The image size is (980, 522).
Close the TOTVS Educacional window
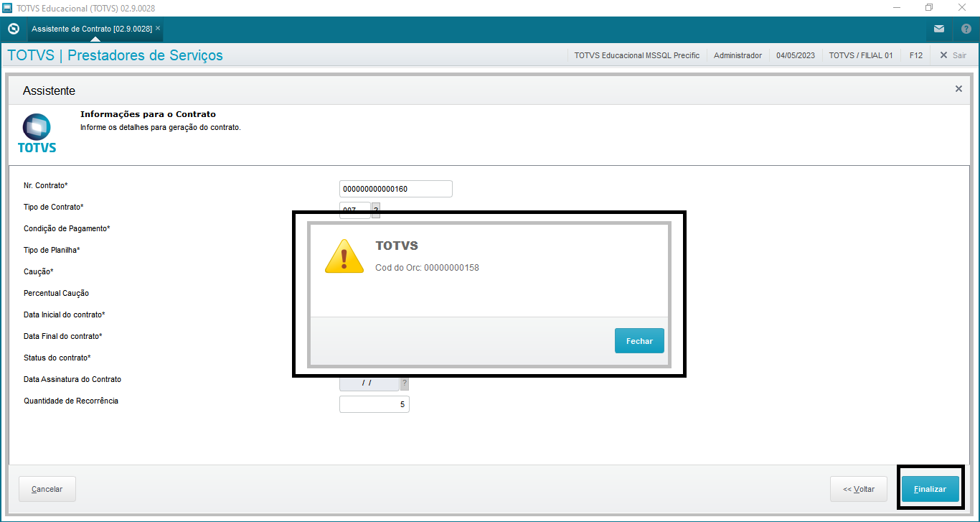click(963, 8)
